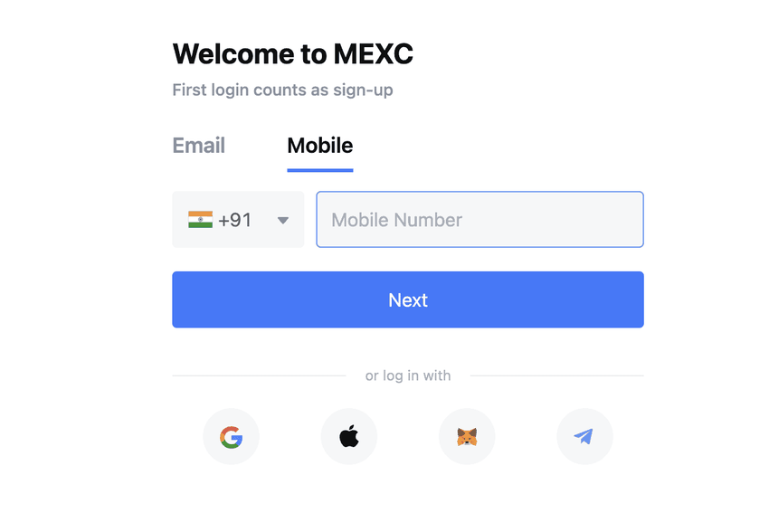This screenshot has height=532, width=769.
Task: Click the +91 dial code text
Action: (x=235, y=220)
